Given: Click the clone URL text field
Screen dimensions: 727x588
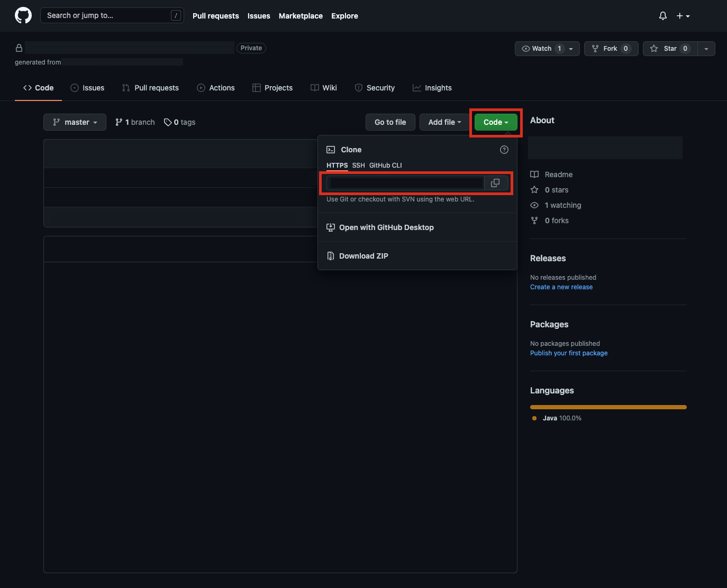Looking at the screenshot, I should [405, 183].
